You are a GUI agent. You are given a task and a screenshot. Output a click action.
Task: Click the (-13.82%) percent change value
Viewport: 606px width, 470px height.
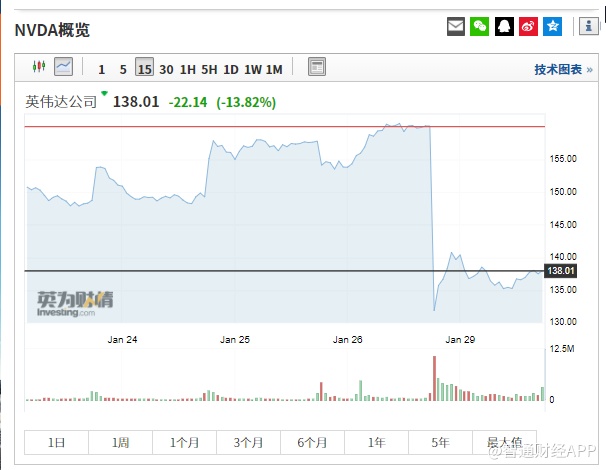click(x=246, y=102)
